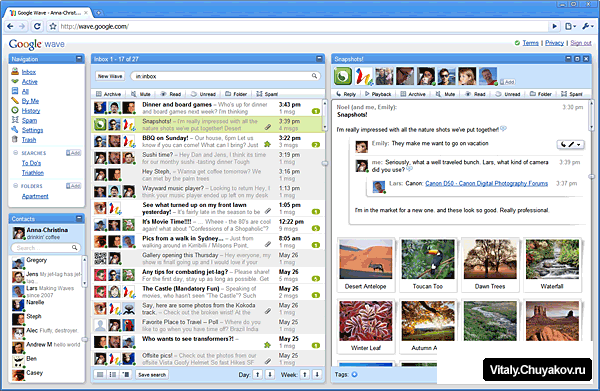Click the Save search button
600x391 pixels.
152,375
